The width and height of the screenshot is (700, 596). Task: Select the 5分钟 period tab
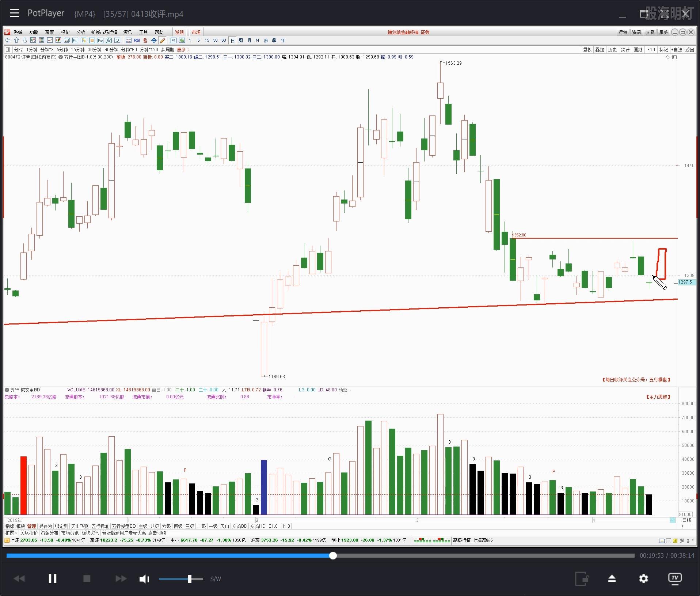(x=62, y=50)
